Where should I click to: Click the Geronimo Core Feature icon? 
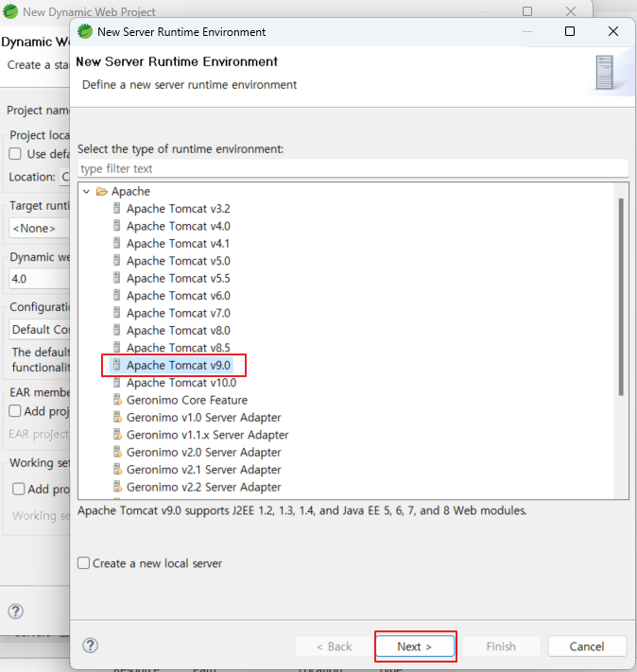[x=117, y=400]
